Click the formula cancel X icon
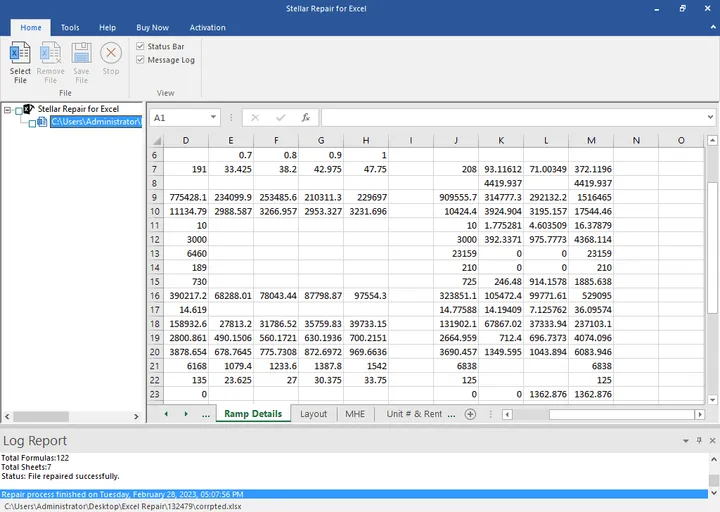 pos(255,118)
